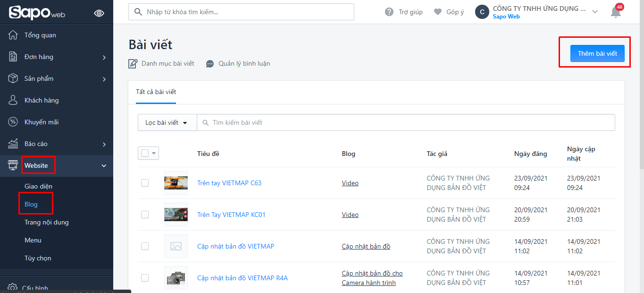Open Video blog link for VIETMAP C63
Screen dimensions: 644x293
[x=350, y=183]
